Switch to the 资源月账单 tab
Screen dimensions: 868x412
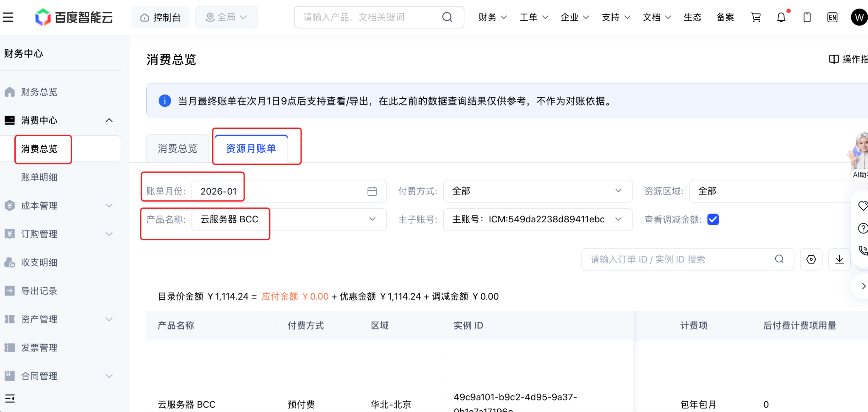click(x=251, y=149)
